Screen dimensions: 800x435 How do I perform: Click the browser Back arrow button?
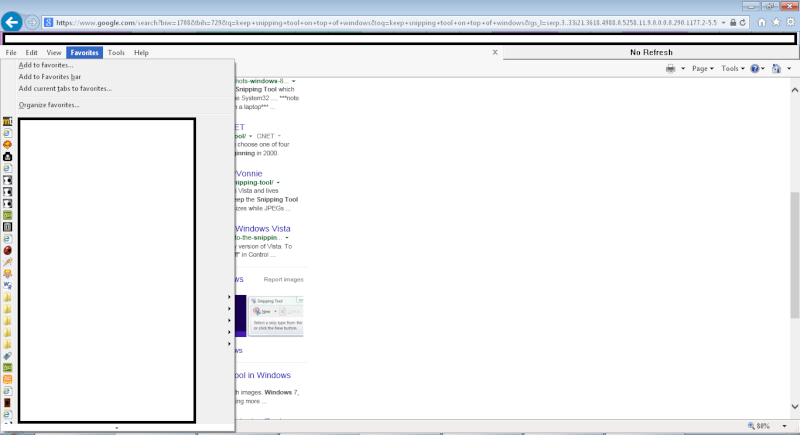(x=12, y=22)
